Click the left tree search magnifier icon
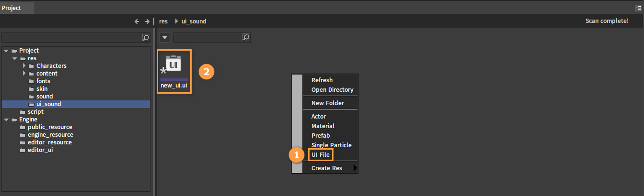Screen dimensions: 644x196 [146, 37]
